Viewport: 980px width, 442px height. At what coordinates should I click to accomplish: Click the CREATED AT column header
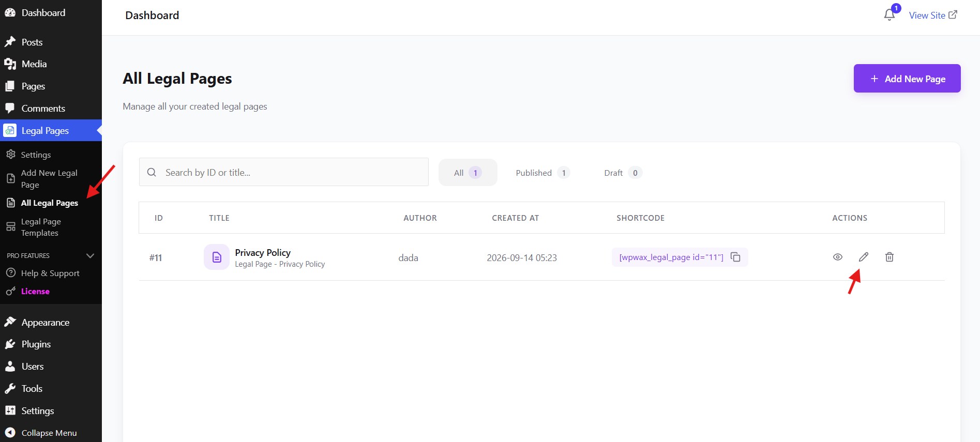(515, 218)
